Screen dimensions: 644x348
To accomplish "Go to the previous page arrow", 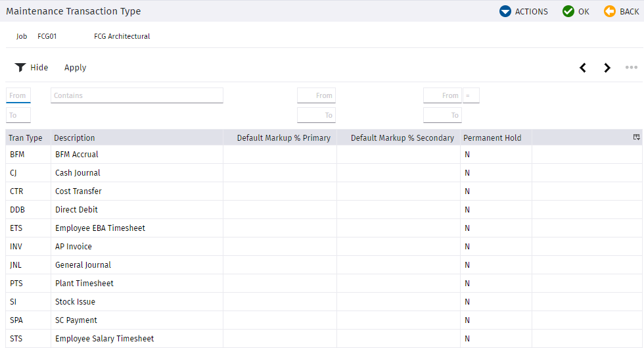I will pyautogui.click(x=583, y=68).
